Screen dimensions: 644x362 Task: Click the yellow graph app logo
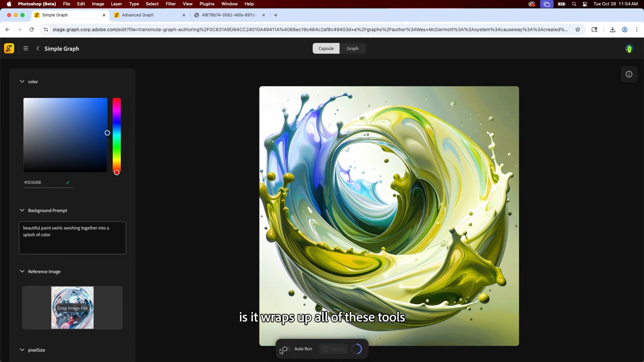pos(9,48)
